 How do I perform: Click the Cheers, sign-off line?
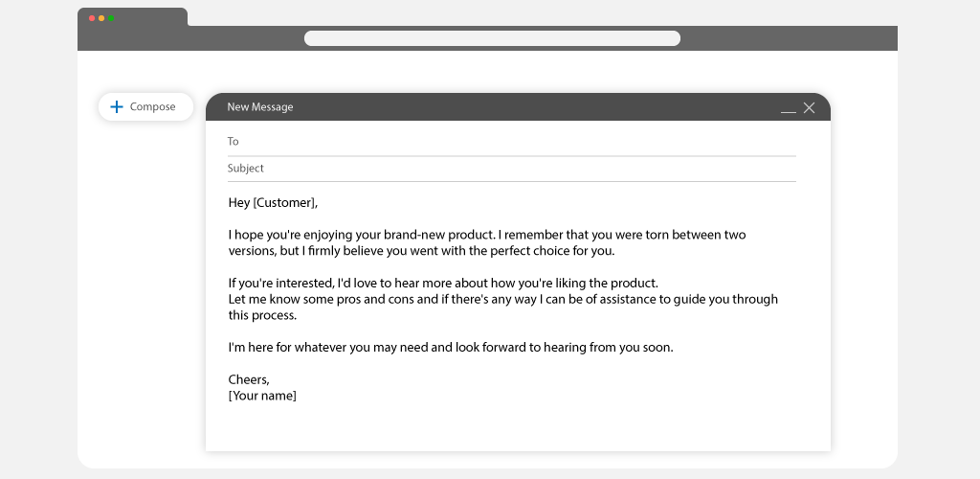tap(249, 379)
